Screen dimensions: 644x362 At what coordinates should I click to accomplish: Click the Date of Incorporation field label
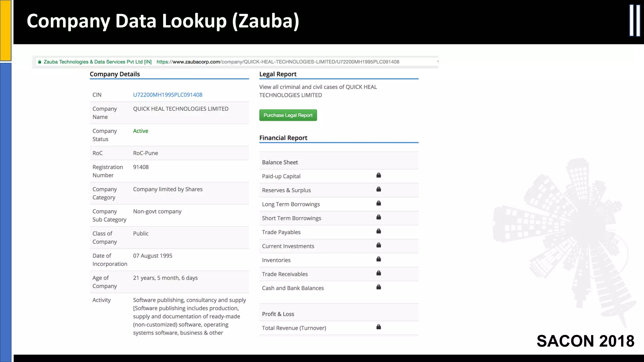(x=110, y=260)
